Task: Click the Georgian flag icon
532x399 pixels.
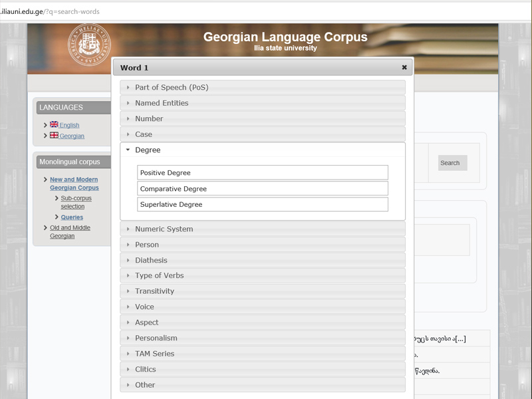Action: coord(54,135)
